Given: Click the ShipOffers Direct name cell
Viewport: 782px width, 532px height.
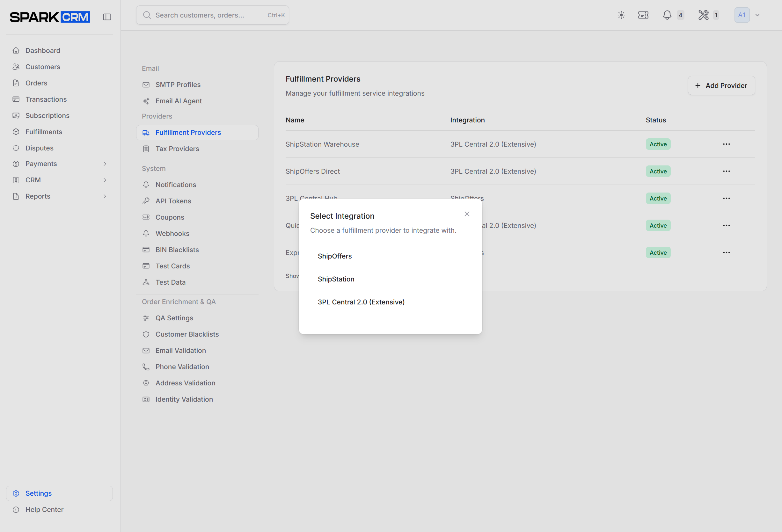Looking at the screenshot, I should [313, 171].
